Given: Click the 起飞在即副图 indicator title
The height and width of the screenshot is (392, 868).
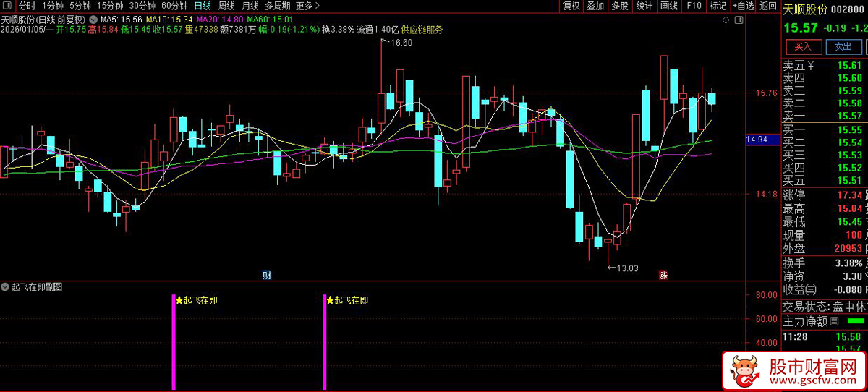Looking at the screenshot, I should click(38, 287).
